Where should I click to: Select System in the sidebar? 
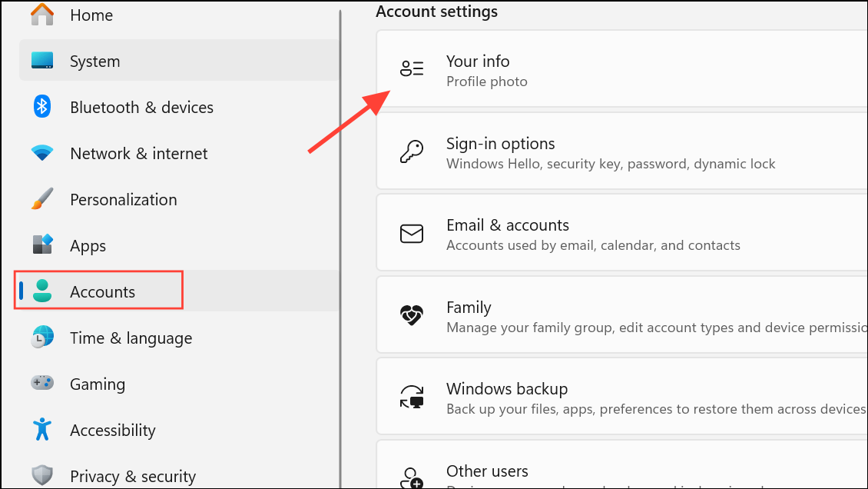(179, 61)
